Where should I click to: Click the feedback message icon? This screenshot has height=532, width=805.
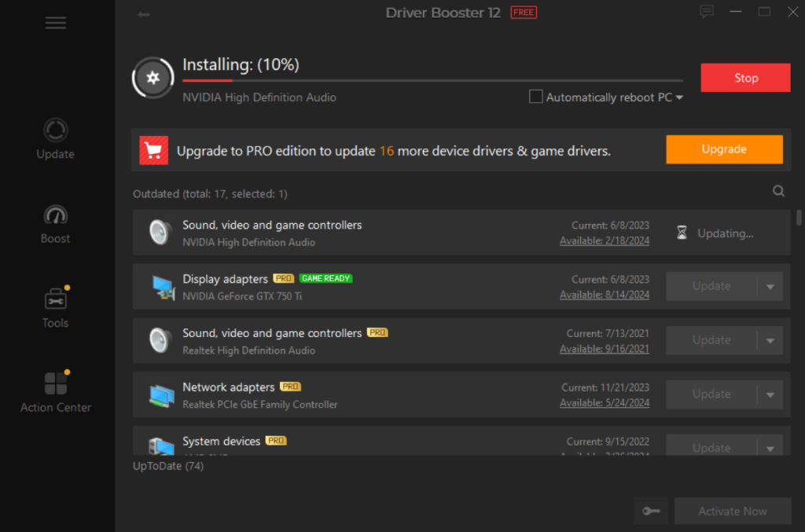click(706, 11)
